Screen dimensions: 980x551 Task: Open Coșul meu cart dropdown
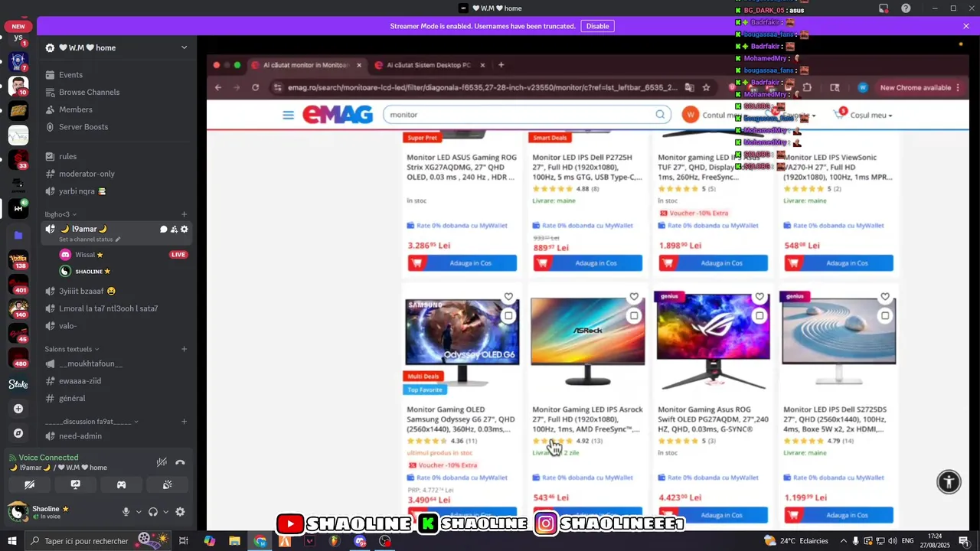(863, 115)
